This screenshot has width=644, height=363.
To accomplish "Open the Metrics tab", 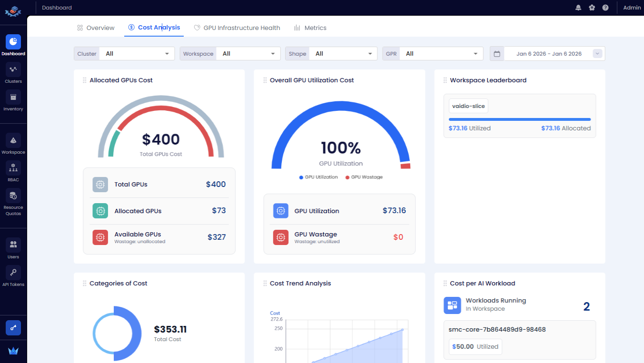I will [x=310, y=28].
